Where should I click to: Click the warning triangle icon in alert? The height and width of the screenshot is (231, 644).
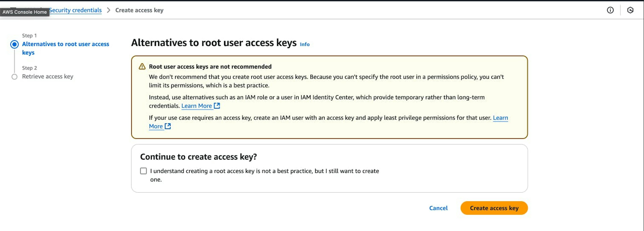[142, 67]
